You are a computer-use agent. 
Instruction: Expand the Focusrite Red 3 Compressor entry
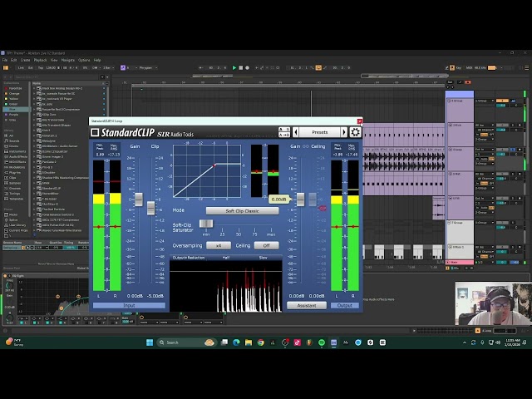tap(34, 109)
